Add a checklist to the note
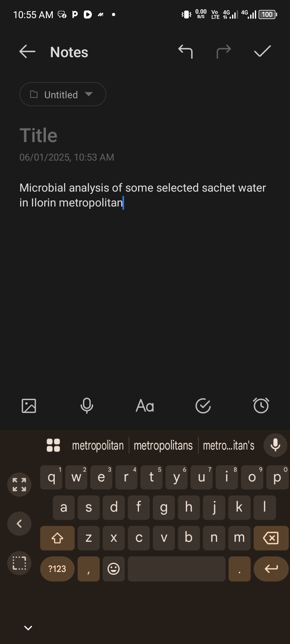The height and width of the screenshot is (644, 290). coord(203,406)
